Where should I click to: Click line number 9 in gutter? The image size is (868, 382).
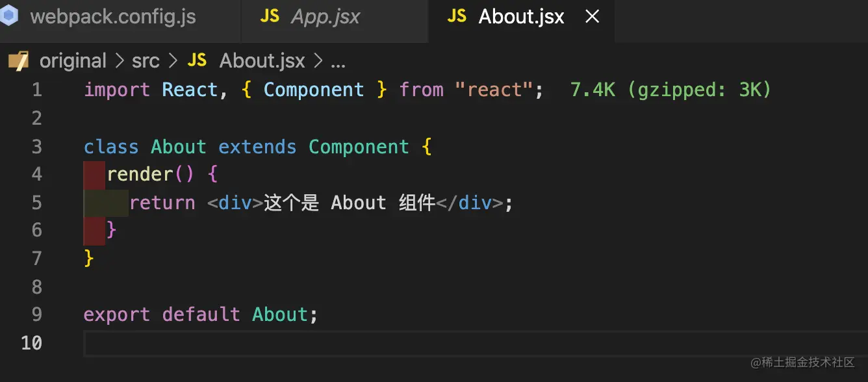point(36,314)
